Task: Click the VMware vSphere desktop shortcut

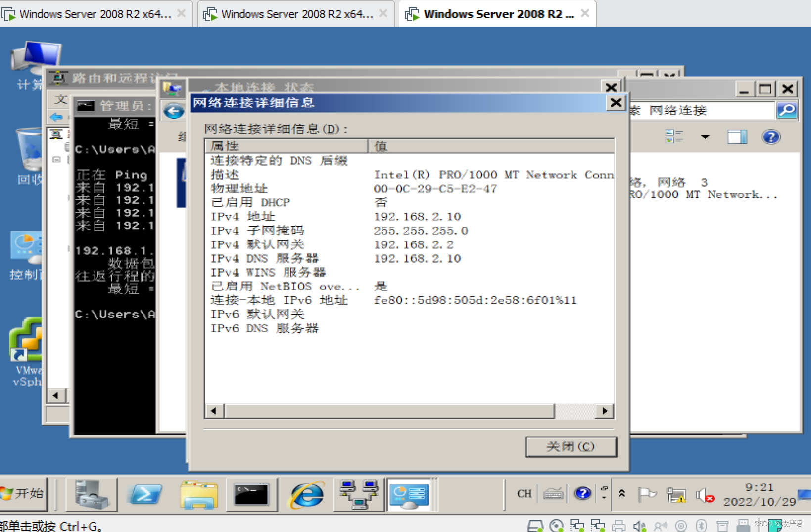Action: click(x=26, y=352)
